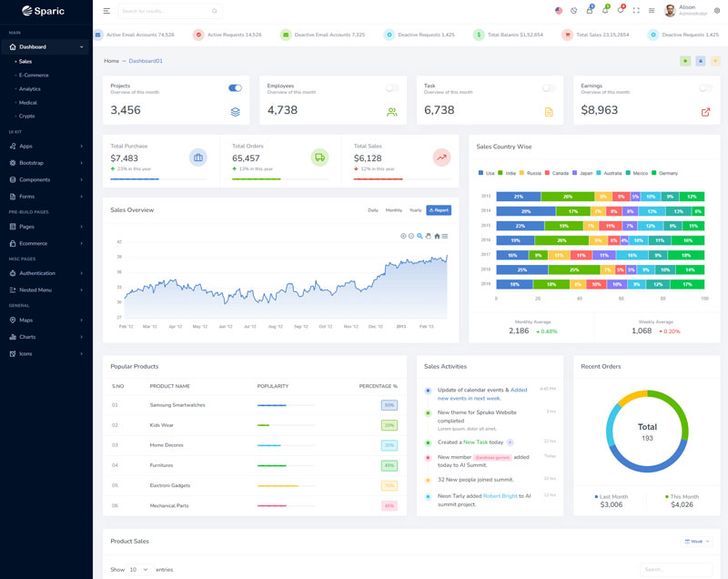Open the header settings gear icon
The image size is (728, 579).
pyautogui.click(x=717, y=11)
